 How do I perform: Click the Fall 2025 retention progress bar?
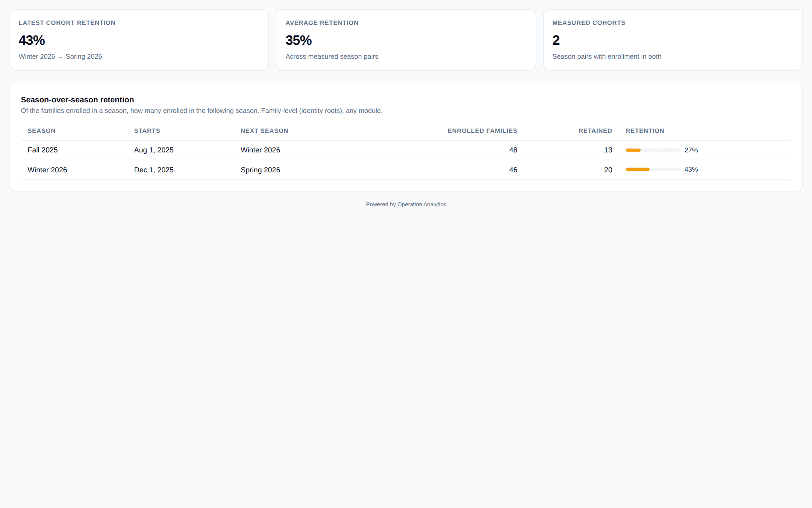[653, 150]
